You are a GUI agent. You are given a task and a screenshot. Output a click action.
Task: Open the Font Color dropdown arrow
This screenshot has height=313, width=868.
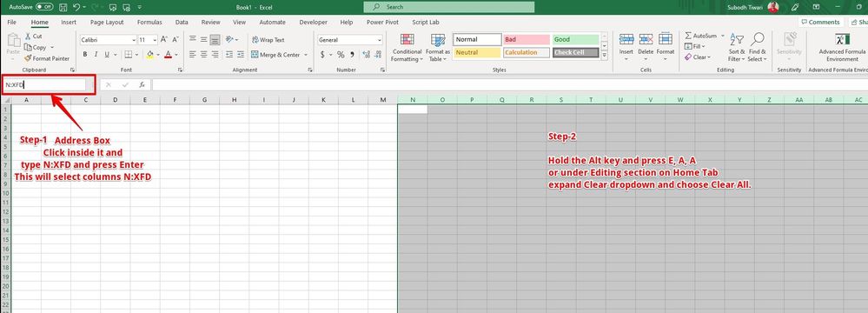(176, 55)
